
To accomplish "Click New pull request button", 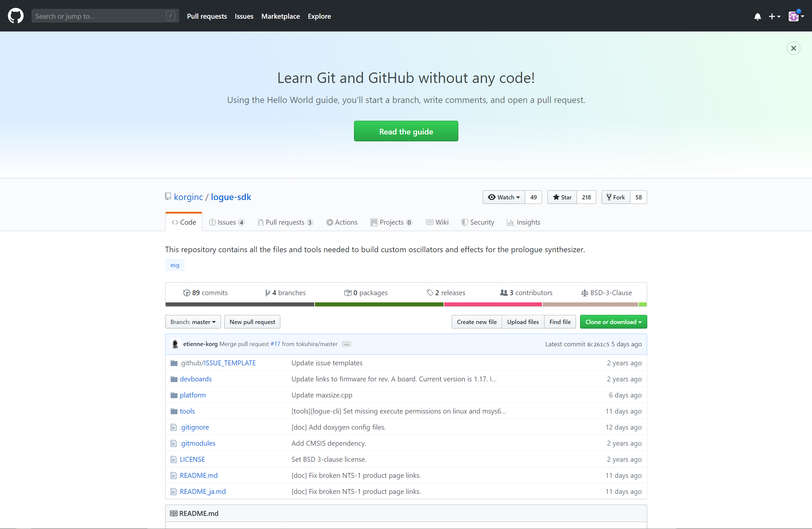I will 252,322.
